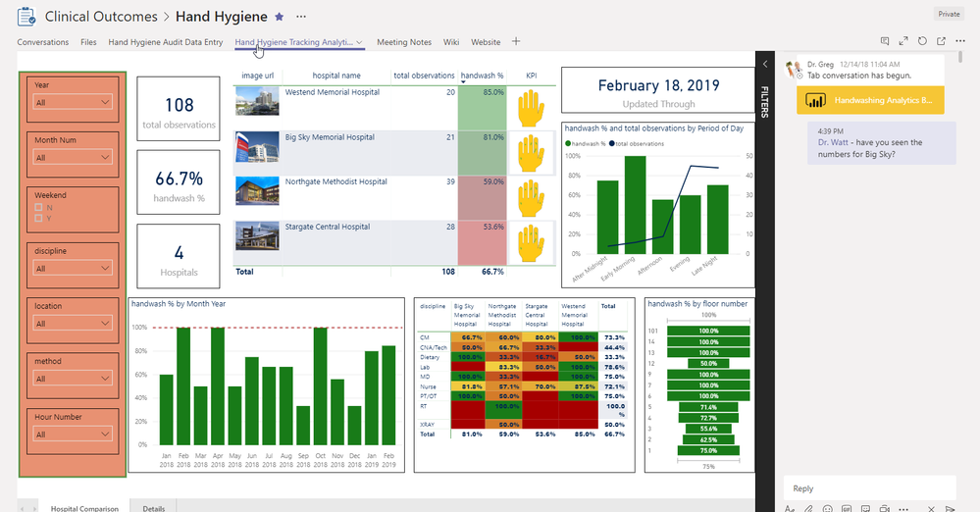Click Dr. Greg's avatar in the conversation
The height and width of the screenshot is (512, 980).
pyautogui.click(x=794, y=69)
